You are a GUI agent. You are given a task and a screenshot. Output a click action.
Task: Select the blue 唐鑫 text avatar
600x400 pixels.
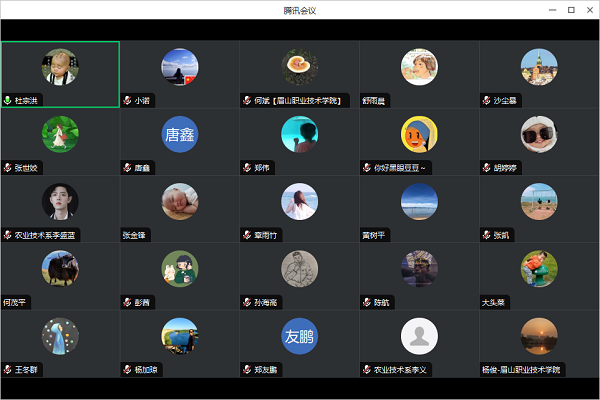click(180, 134)
